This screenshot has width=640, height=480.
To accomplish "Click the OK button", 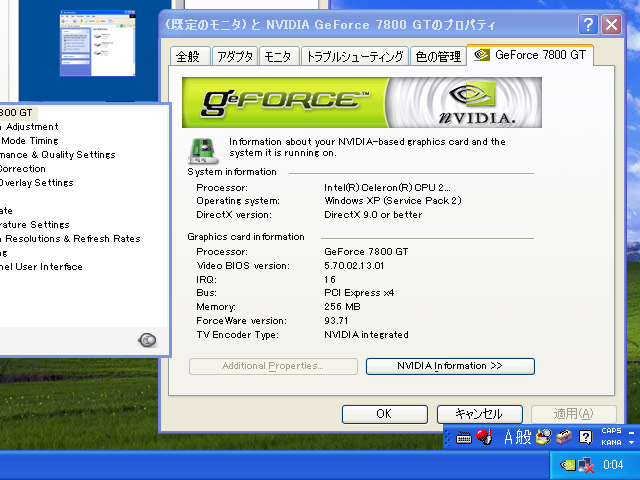I will (x=384, y=414).
